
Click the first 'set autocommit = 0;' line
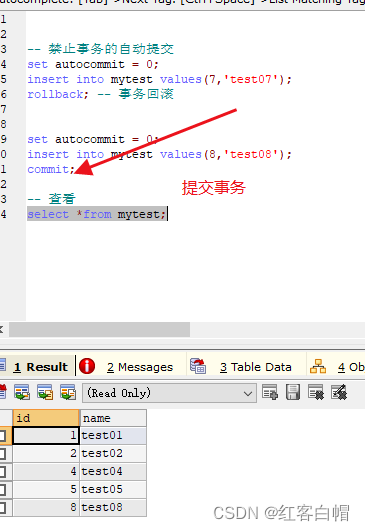coord(93,64)
